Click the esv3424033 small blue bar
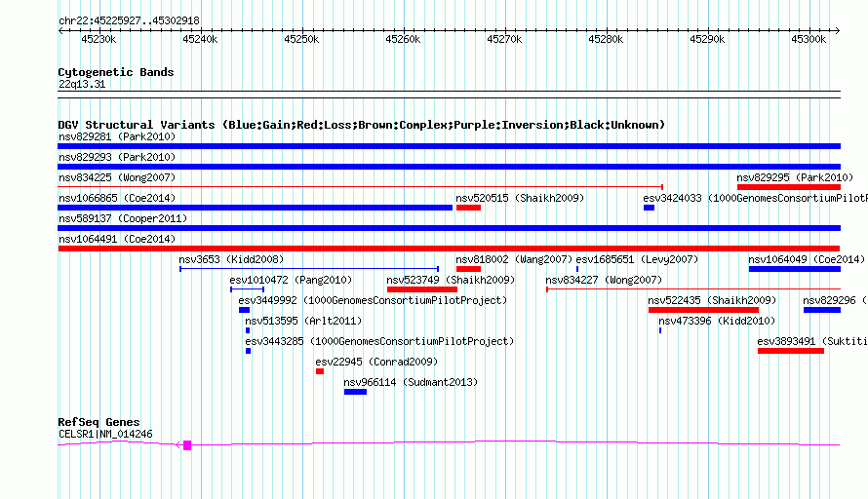 (649, 208)
